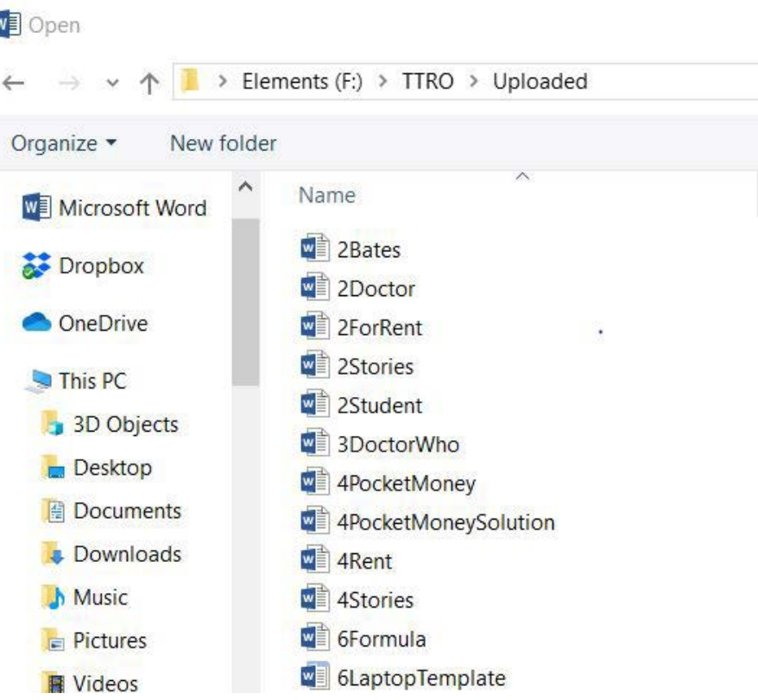Sort files by the Name column
The height and width of the screenshot is (700, 758).
point(327,195)
